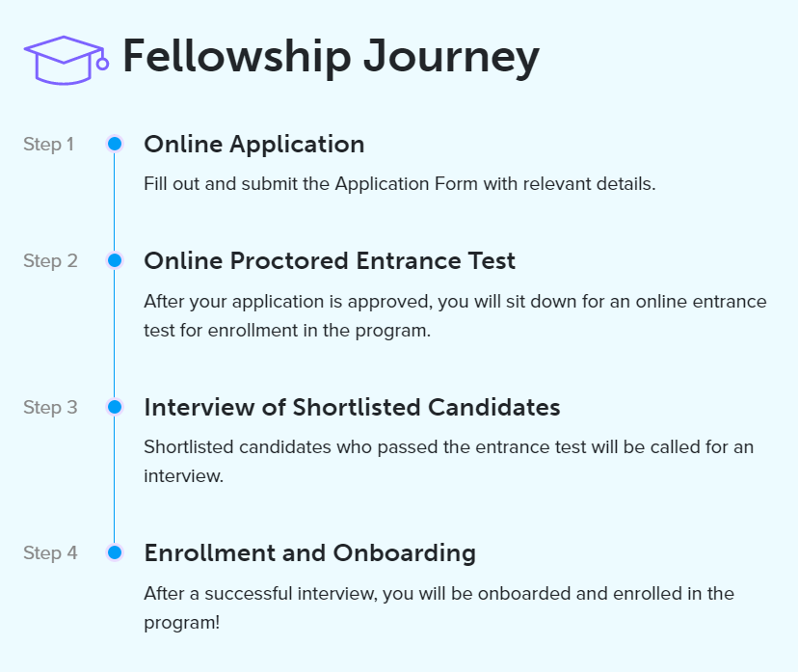Viewport: 798px width, 672px height.
Task: Click the Step 1 timeline dot
Action: 115,144
